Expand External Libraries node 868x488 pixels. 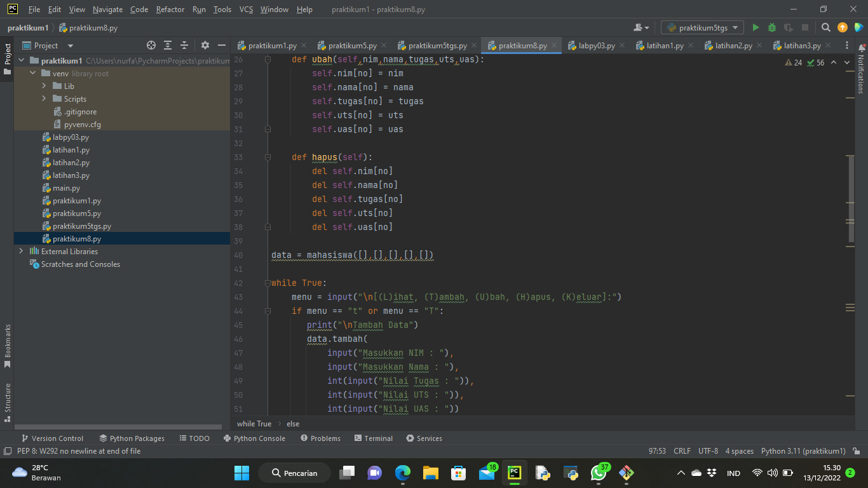tap(21, 252)
